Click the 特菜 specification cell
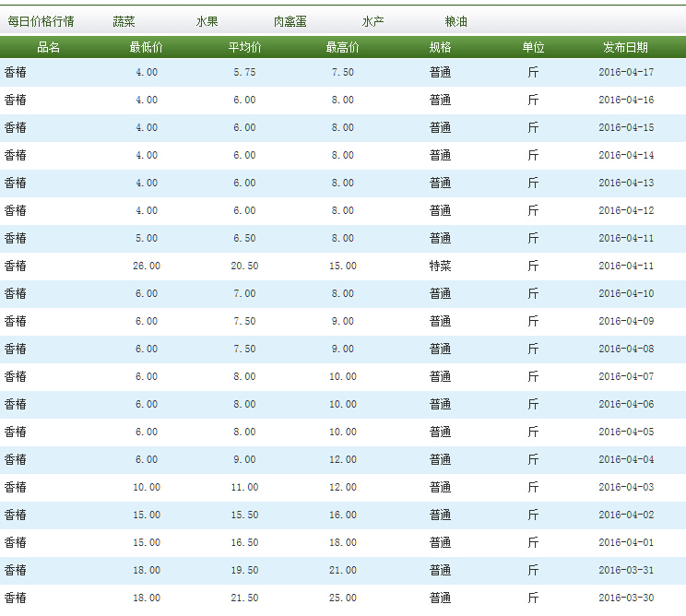686x616 pixels. (x=440, y=266)
